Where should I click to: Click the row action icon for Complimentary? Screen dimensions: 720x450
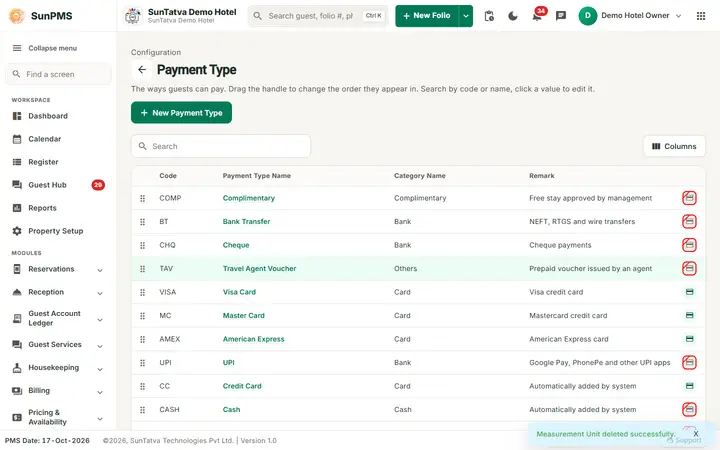pyautogui.click(x=689, y=198)
